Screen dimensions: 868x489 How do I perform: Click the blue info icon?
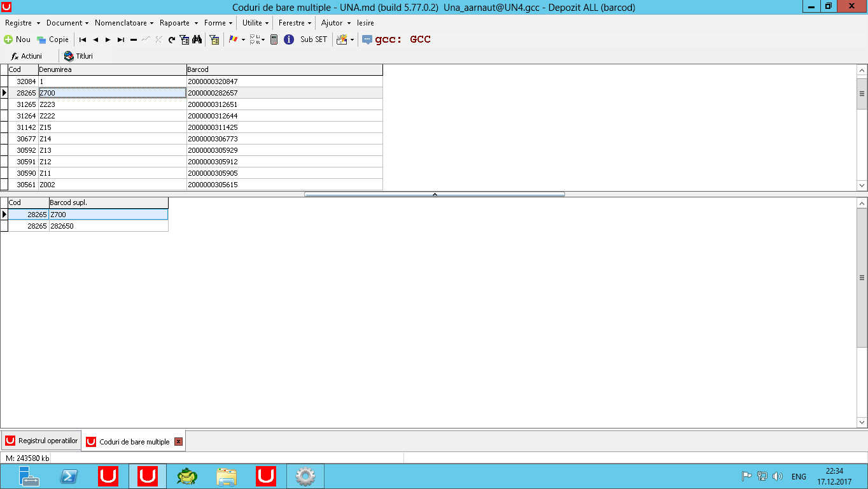[x=289, y=39]
